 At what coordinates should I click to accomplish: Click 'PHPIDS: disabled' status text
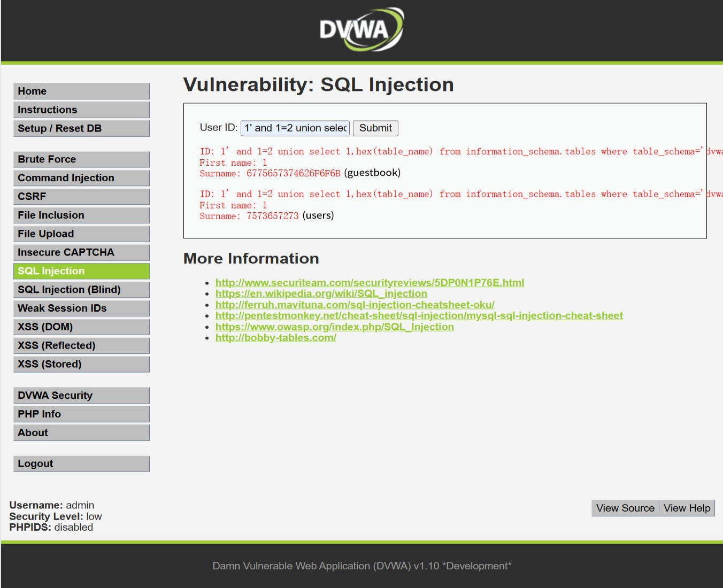(51, 528)
